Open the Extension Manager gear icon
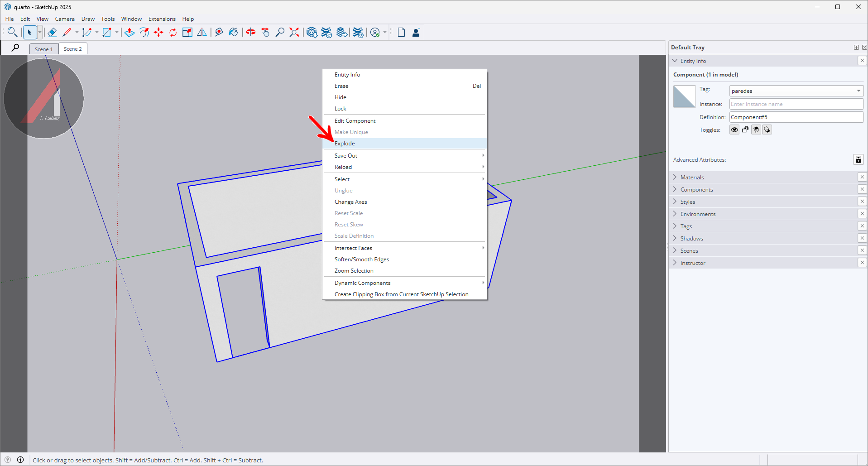 pyautogui.click(x=358, y=32)
